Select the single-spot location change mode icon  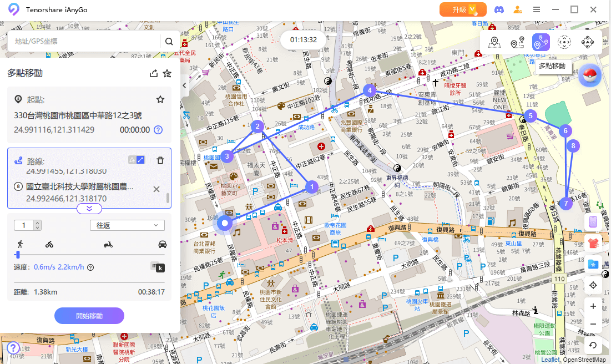point(494,42)
